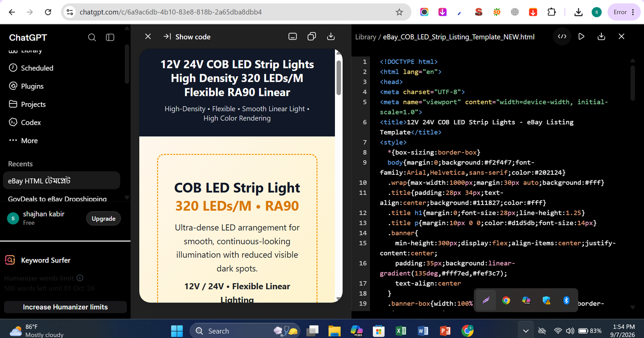Open the Error browser menu
This screenshot has width=644, height=338.
coord(624,12)
